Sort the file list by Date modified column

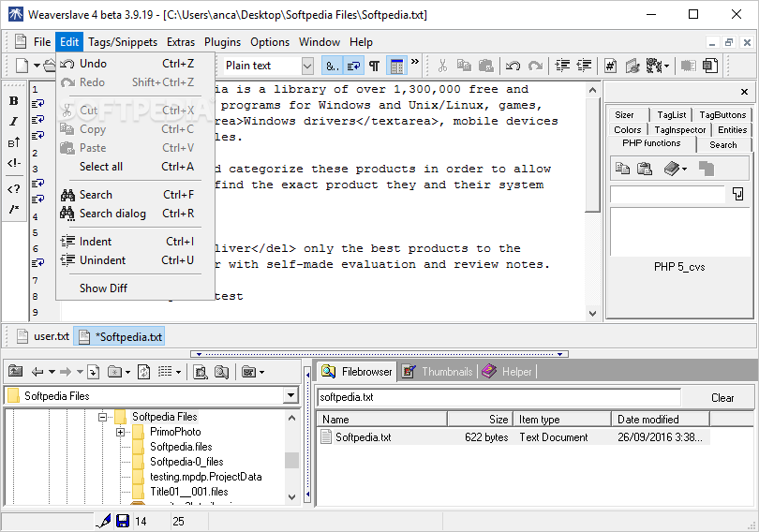tap(661, 420)
